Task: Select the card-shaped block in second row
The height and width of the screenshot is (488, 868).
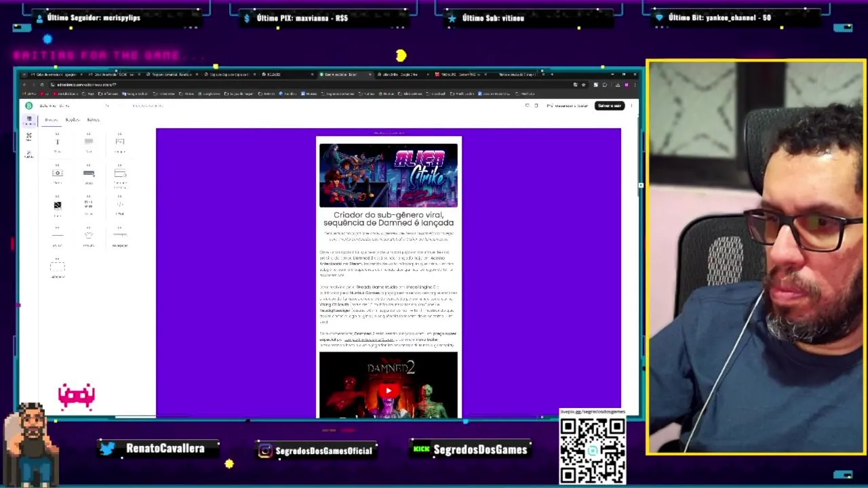Action: [120, 174]
